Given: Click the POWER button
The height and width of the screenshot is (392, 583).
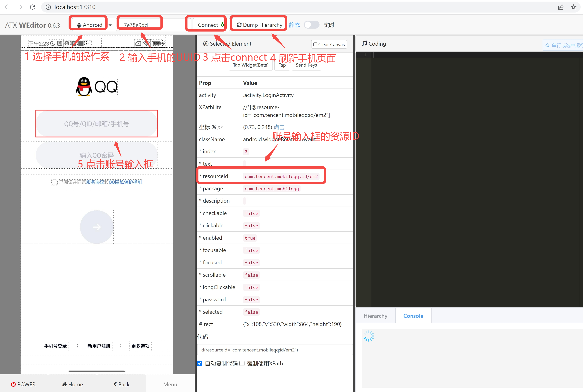Looking at the screenshot, I should pyautogui.click(x=23, y=384).
